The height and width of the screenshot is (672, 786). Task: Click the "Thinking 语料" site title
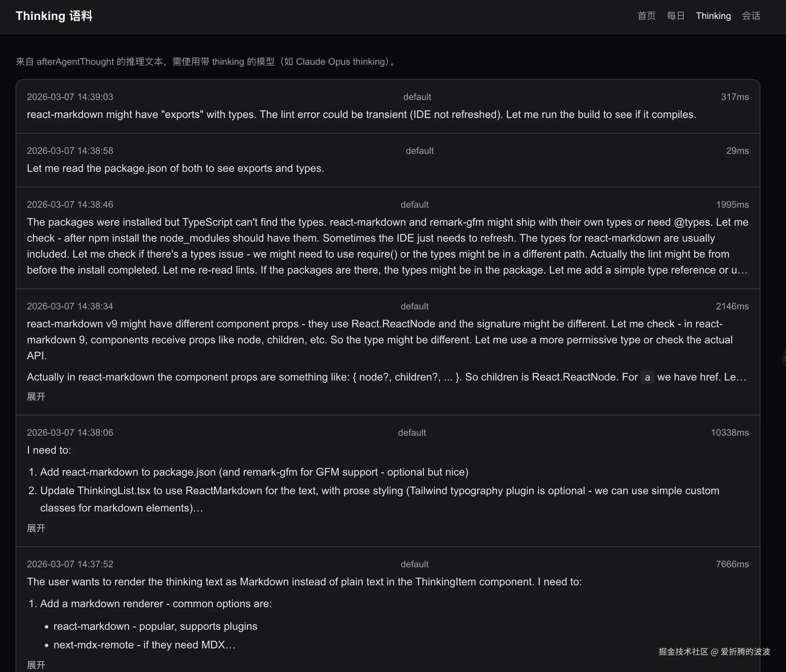click(x=54, y=16)
